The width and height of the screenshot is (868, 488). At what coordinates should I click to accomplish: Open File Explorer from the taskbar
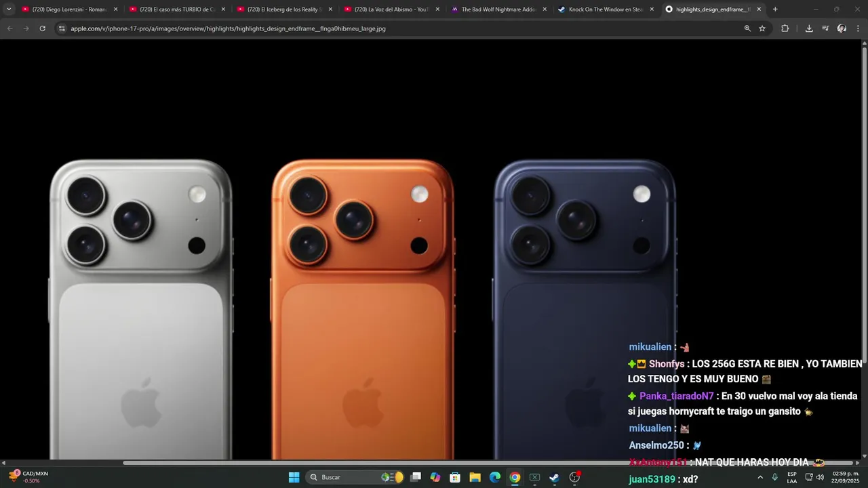click(x=475, y=477)
